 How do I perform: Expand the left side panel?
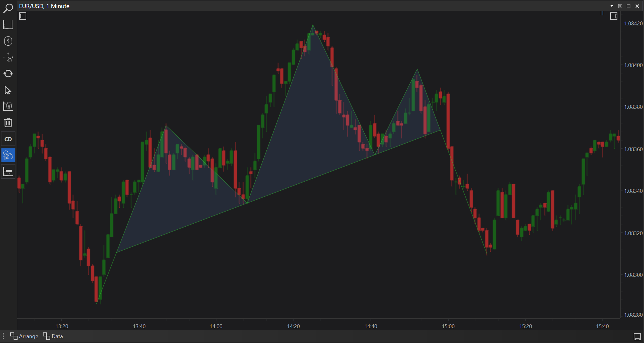(23, 16)
